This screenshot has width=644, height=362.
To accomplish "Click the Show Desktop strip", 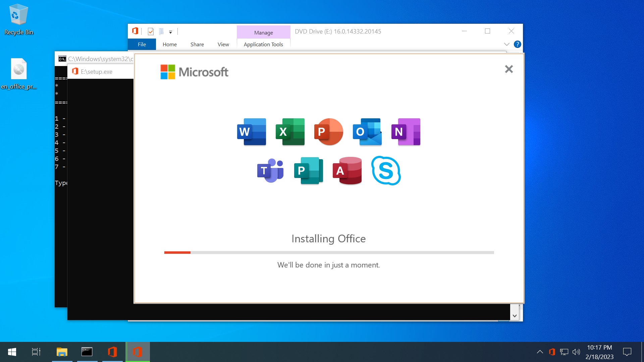I will tap(642, 352).
